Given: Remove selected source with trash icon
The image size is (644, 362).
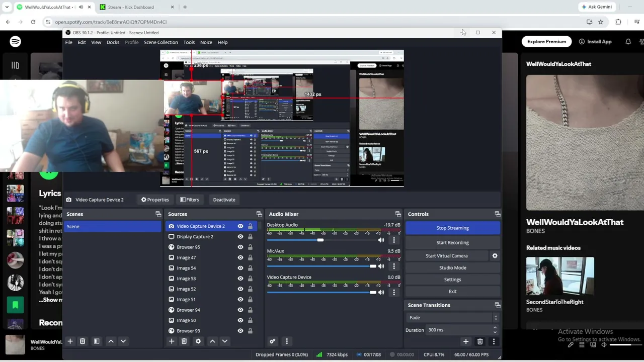Looking at the screenshot, I should click(x=184, y=341).
